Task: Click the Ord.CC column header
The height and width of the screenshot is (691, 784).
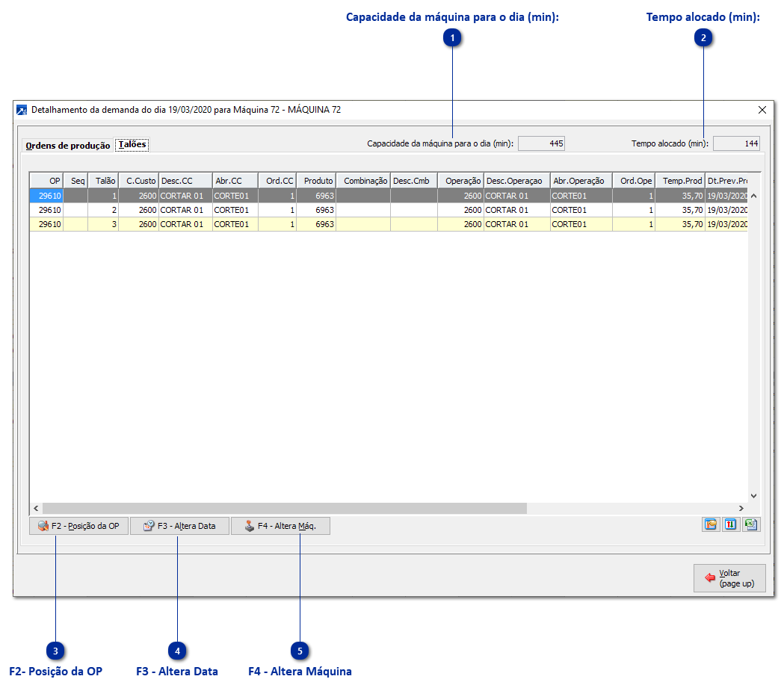Action: (277, 181)
